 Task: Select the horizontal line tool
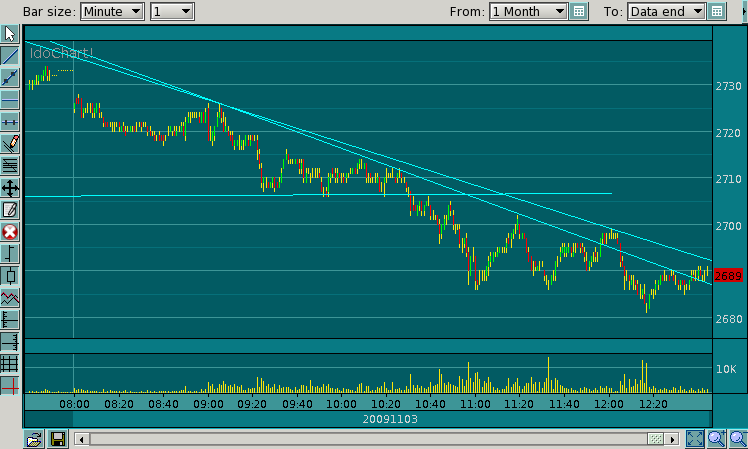tap(10, 100)
